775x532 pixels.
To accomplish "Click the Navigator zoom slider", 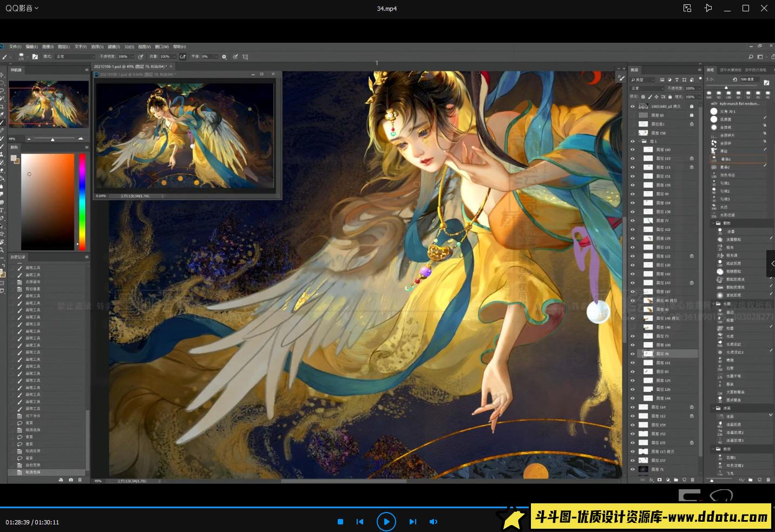I will [x=52, y=139].
